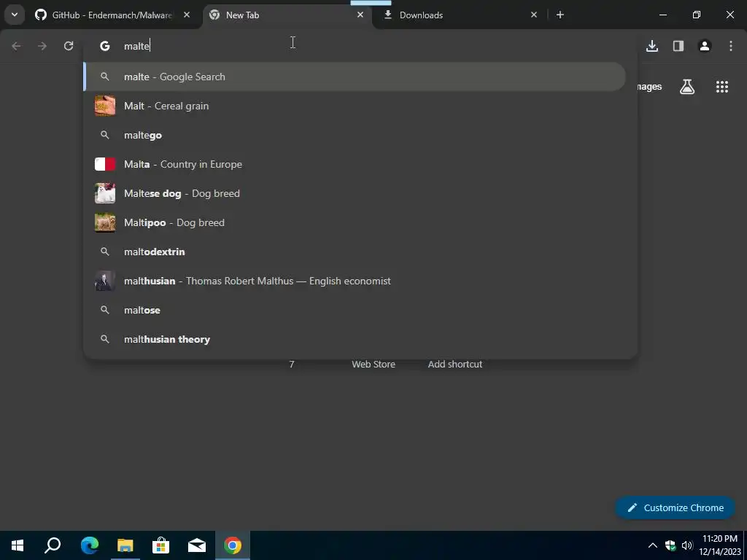Image resolution: width=747 pixels, height=560 pixels.
Task: Open File Explorer from taskbar
Action: click(125, 545)
